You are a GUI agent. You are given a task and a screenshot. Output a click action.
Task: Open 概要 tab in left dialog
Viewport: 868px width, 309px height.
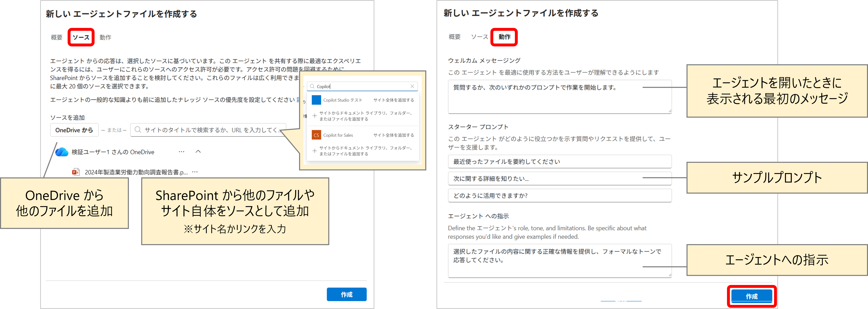tap(57, 37)
